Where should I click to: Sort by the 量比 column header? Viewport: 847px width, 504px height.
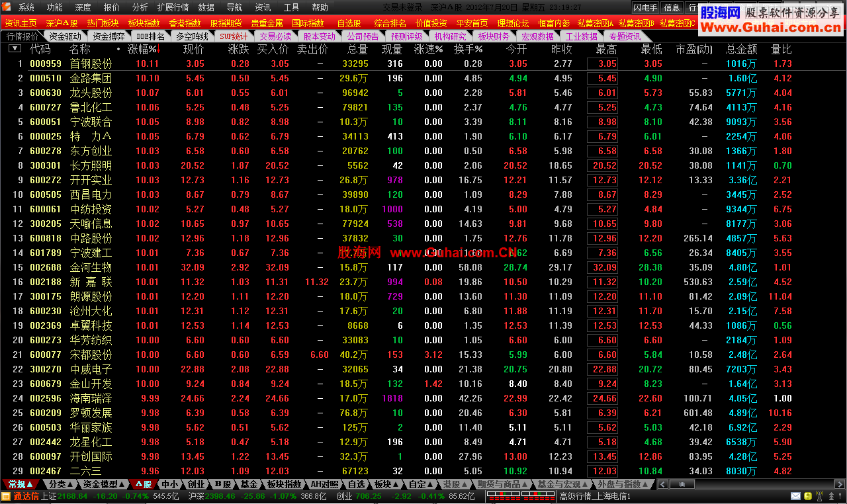coord(781,50)
